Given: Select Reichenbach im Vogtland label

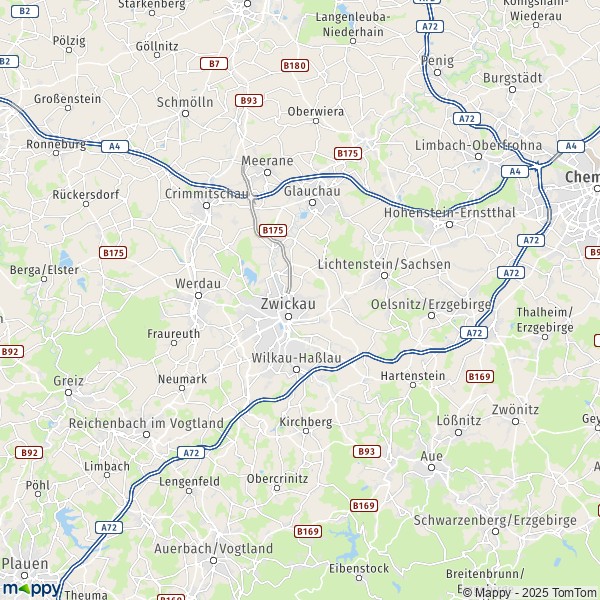Looking at the screenshot, I should tap(146, 423).
